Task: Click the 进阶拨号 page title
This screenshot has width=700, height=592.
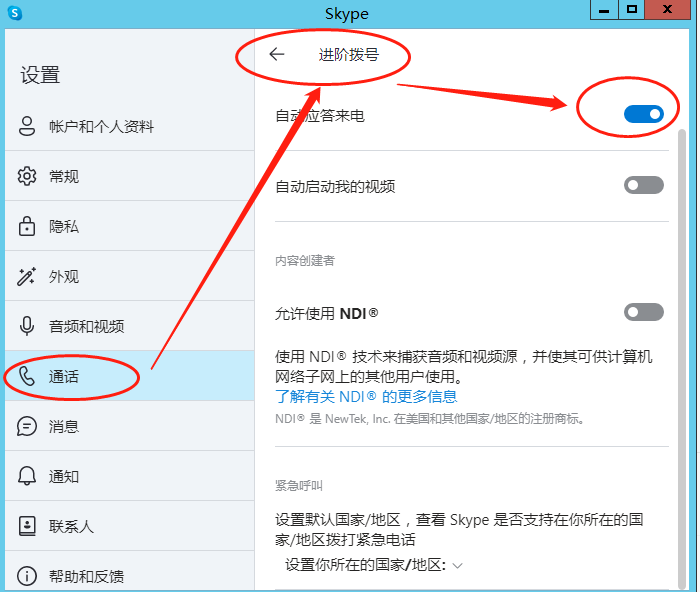Action: tap(349, 54)
